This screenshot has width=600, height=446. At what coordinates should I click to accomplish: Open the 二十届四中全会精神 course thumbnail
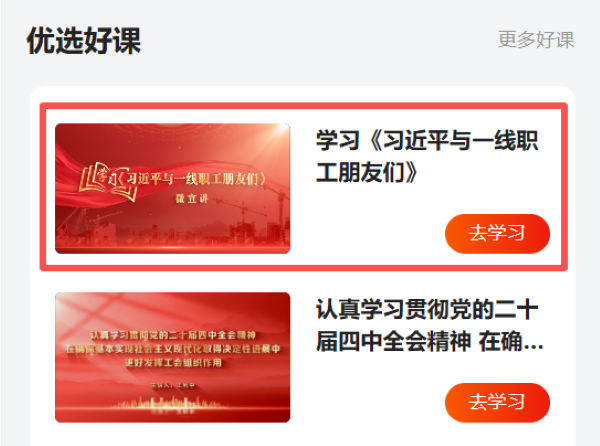173,357
